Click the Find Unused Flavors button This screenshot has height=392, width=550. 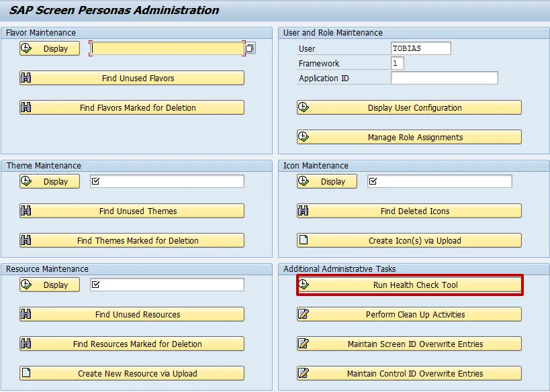coord(132,78)
